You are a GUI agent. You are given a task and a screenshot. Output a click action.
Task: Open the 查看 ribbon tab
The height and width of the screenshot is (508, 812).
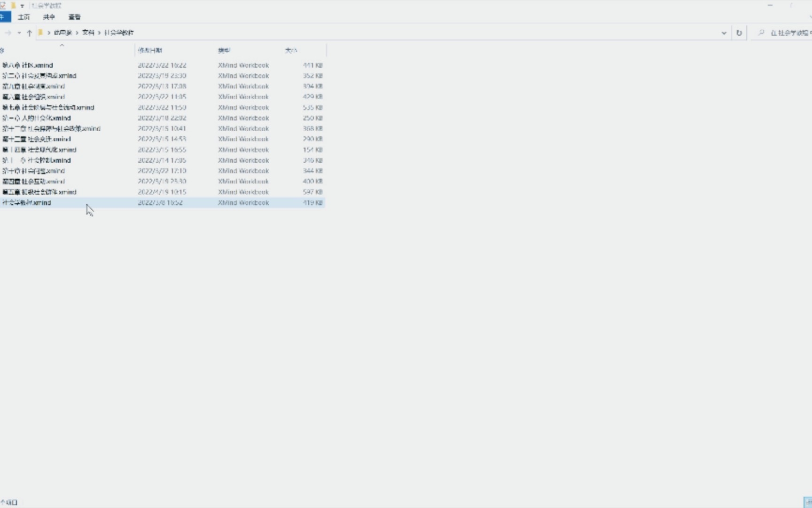click(74, 17)
